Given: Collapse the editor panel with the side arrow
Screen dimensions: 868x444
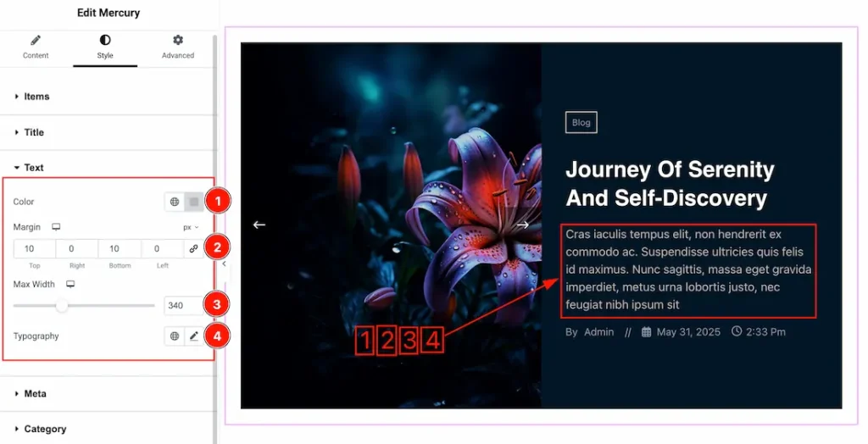Looking at the screenshot, I should pyautogui.click(x=224, y=264).
